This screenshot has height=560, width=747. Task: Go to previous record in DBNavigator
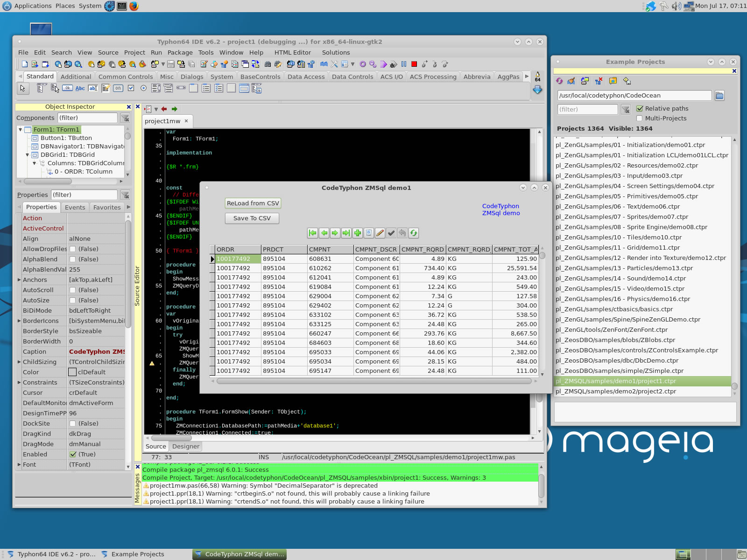(x=324, y=233)
